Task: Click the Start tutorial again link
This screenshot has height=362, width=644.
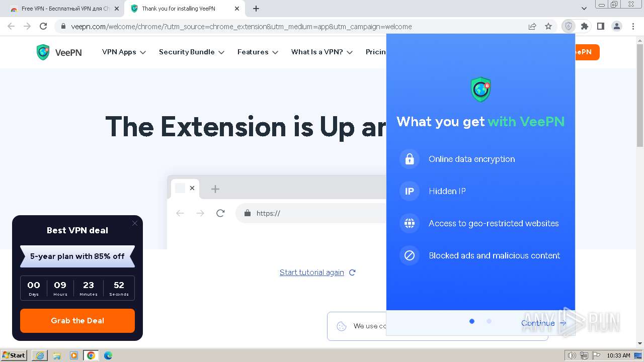Action: pyautogui.click(x=312, y=273)
